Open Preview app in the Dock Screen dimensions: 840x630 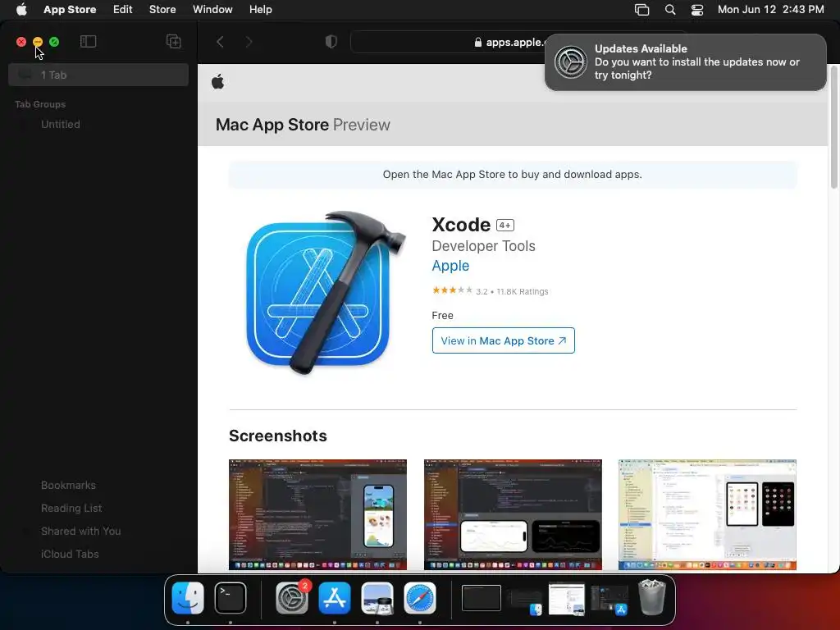point(377,598)
